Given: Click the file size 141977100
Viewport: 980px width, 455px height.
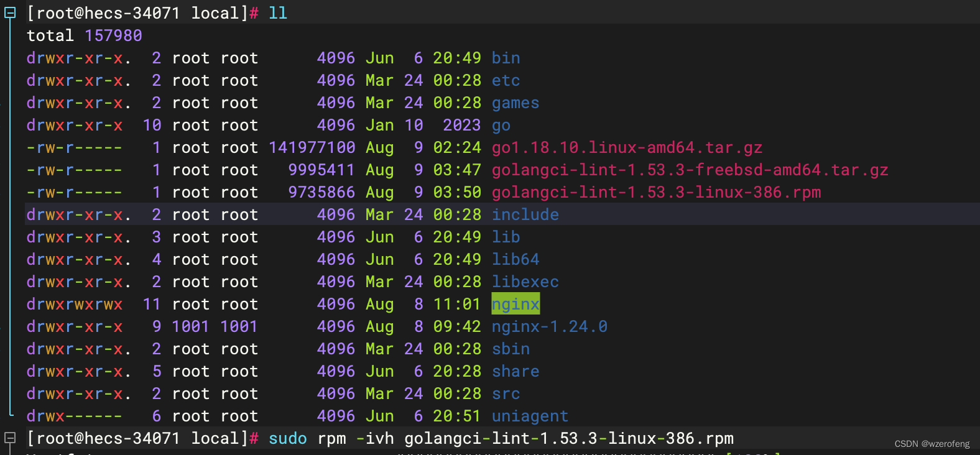Looking at the screenshot, I should [x=312, y=147].
